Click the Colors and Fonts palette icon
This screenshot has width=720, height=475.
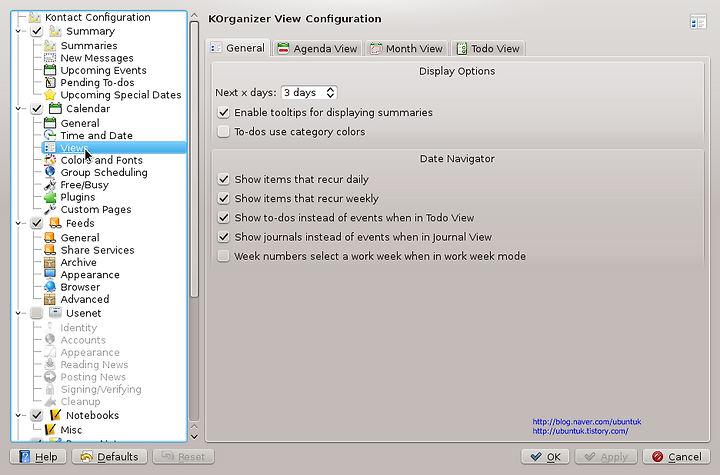[50, 160]
